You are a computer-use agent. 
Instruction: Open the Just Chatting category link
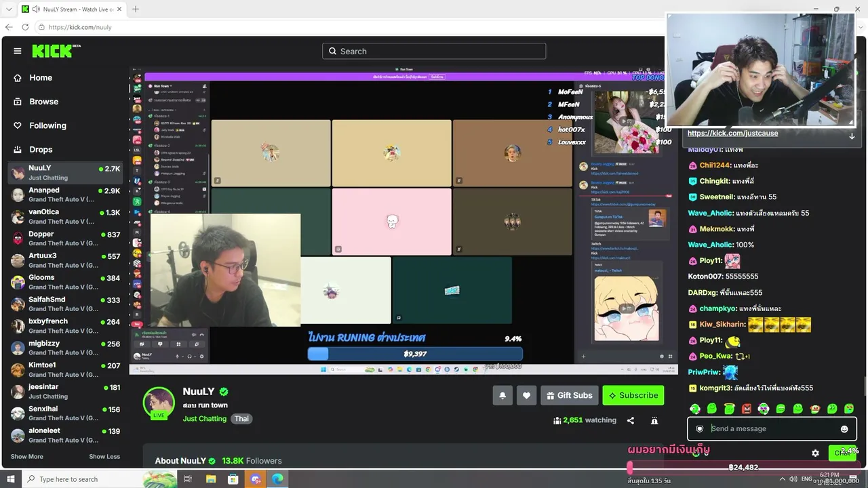tap(204, 419)
